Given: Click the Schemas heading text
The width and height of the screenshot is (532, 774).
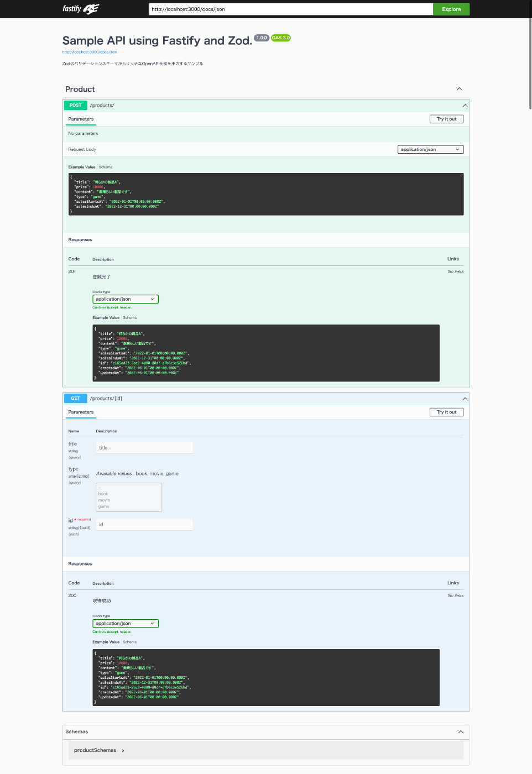Looking at the screenshot, I should (x=77, y=732).
